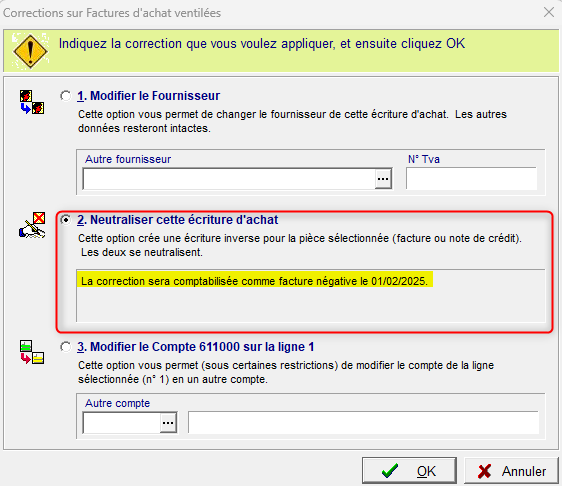Screen dimensions: 562x486
Task: Select option 2 Neutraliser cette écriture radio
Action: click(65, 219)
